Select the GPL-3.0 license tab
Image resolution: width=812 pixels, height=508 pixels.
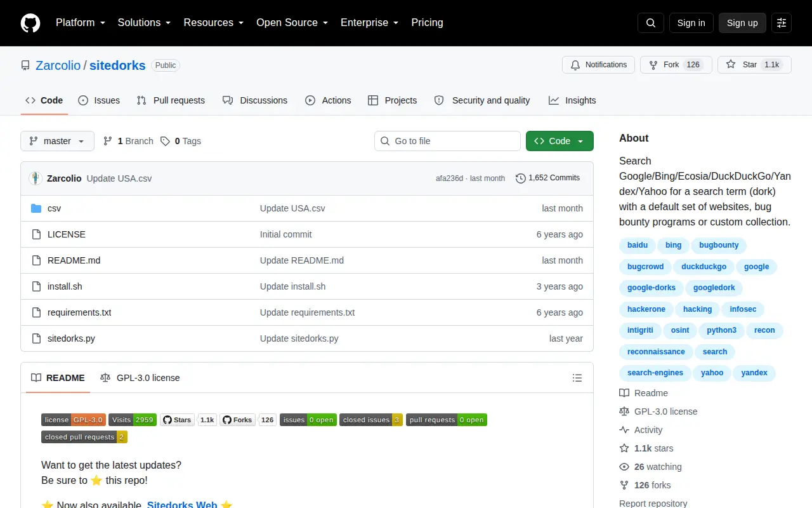(140, 378)
